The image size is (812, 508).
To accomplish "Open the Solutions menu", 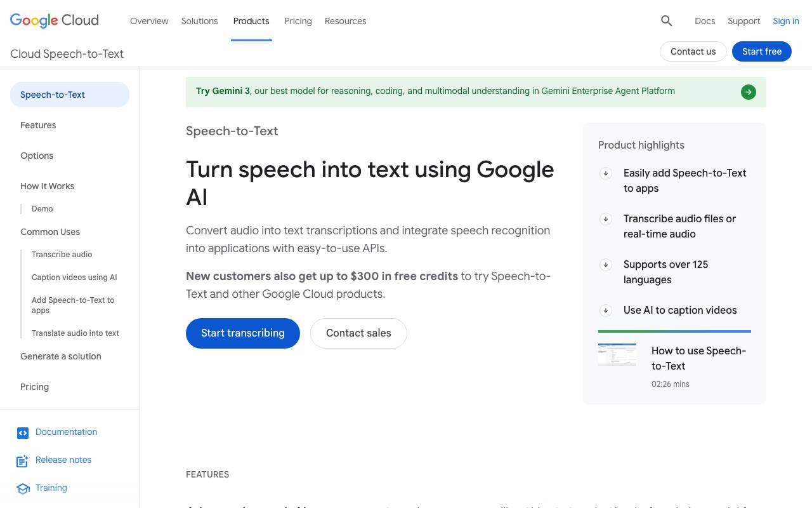I will click(x=199, y=21).
